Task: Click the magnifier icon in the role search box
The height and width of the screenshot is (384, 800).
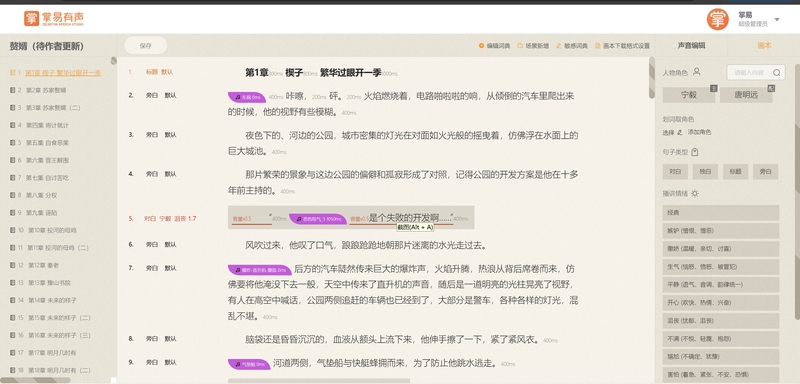Action: pos(777,73)
